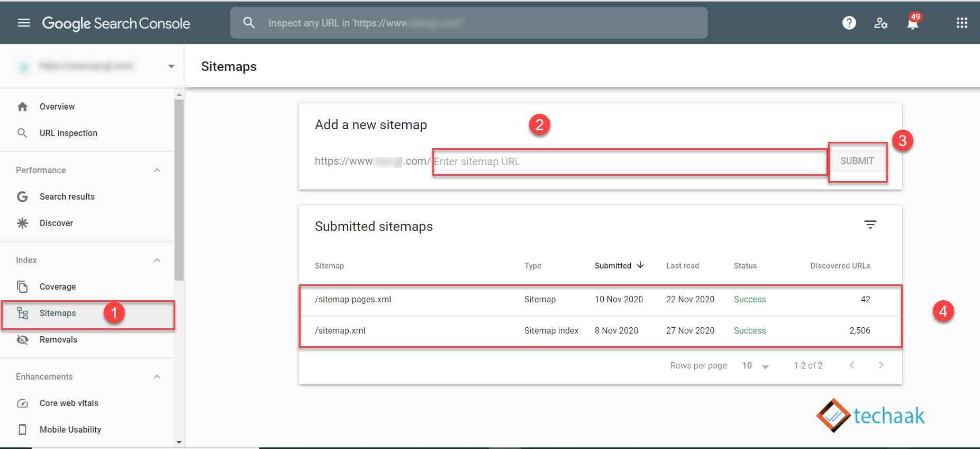Open Removals in sidebar

click(x=87, y=339)
